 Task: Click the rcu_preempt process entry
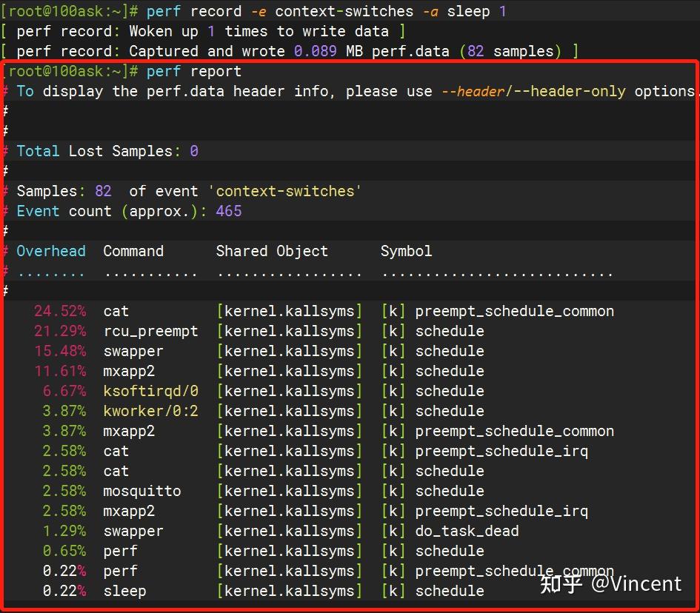(x=150, y=331)
